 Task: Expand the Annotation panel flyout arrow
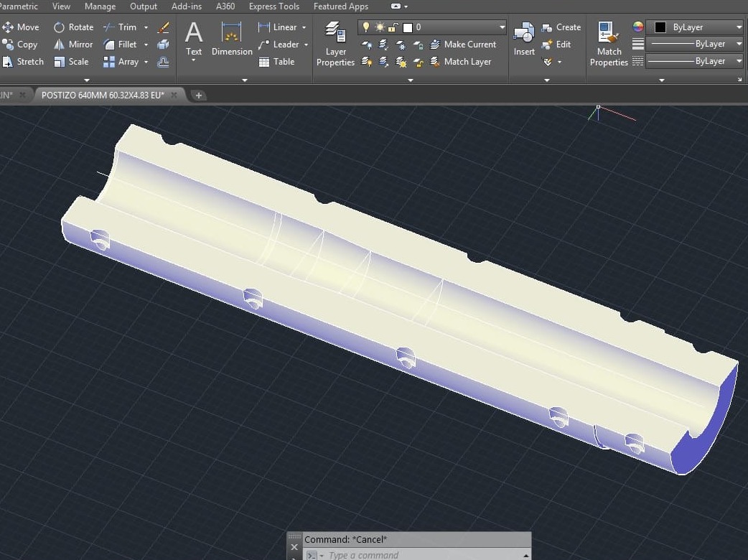[x=245, y=80]
